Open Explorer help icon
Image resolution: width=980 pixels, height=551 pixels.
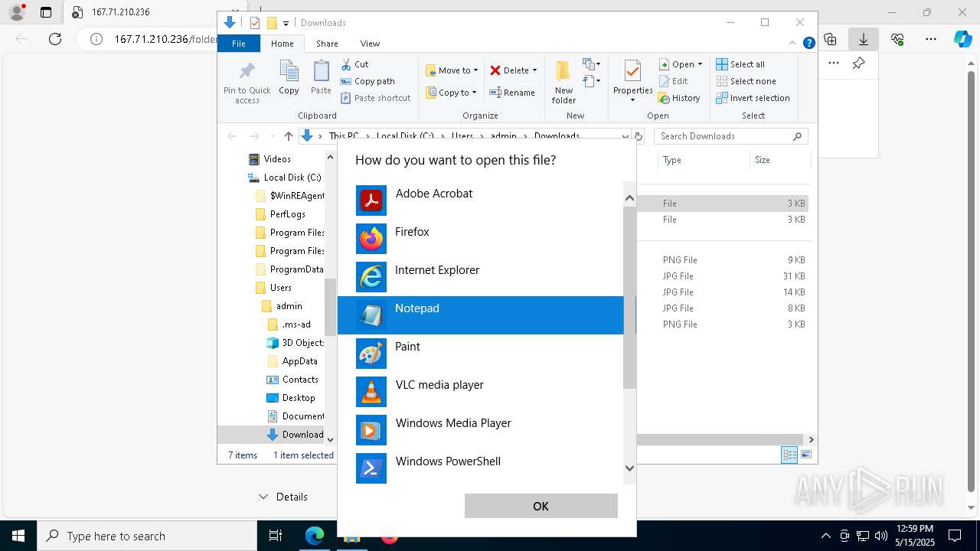(808, 44)
